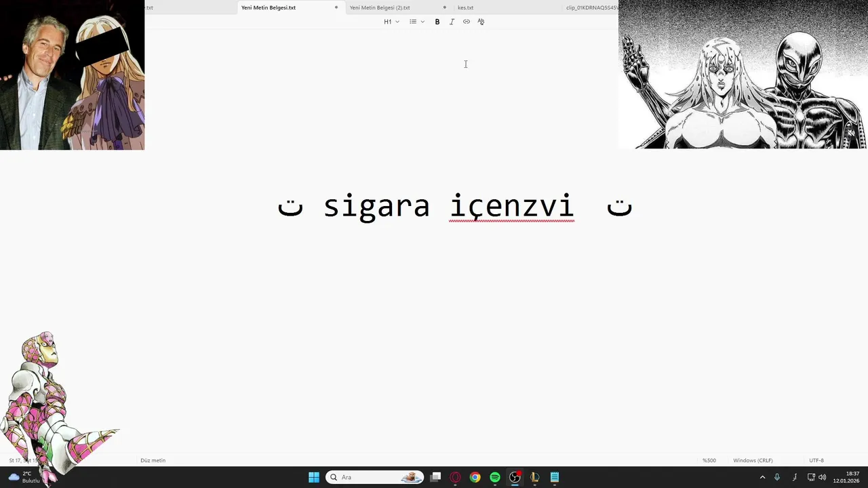Open Spotify from taskbar
Screen dimensions: 868x488
(x=495, y=477)
